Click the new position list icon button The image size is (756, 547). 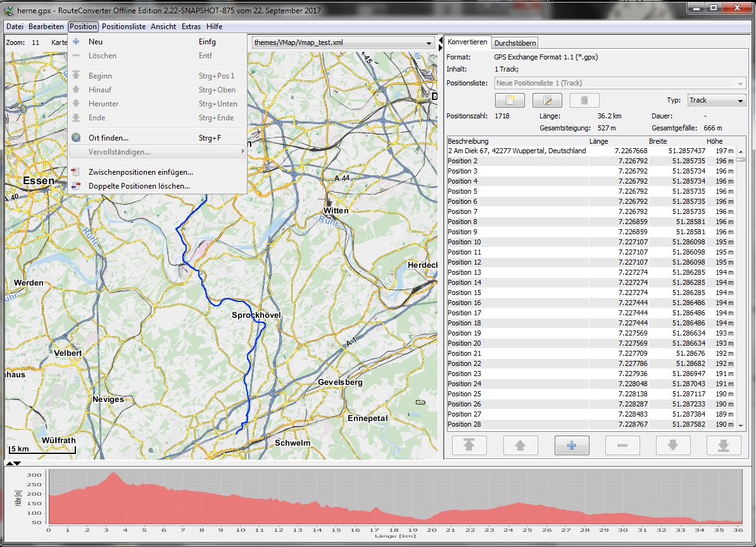(x=510, y=100)
